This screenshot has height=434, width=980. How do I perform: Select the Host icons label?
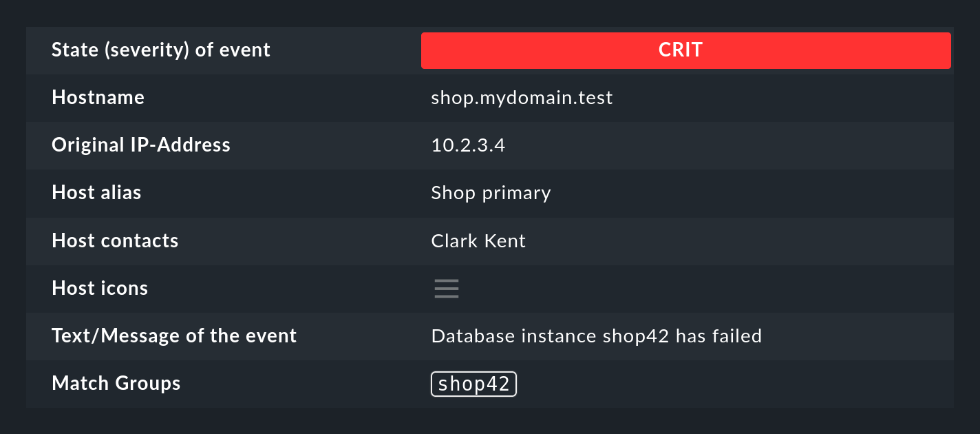(x=100, y=289)
